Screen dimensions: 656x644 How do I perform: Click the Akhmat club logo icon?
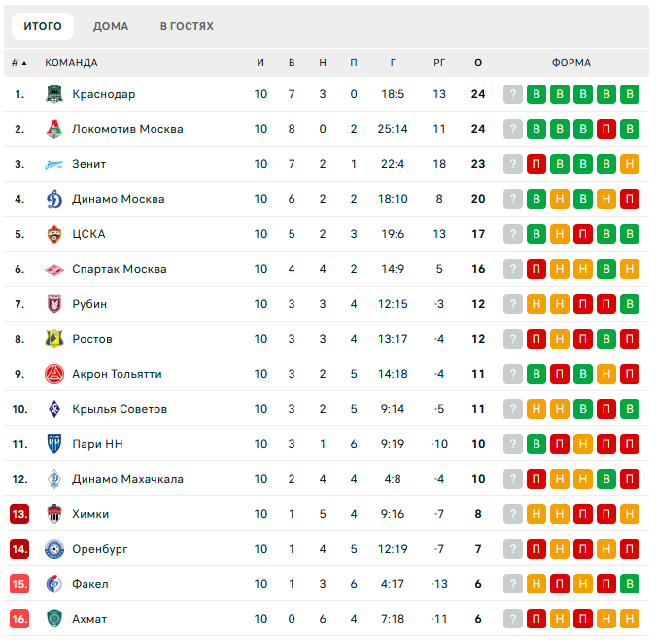click(x=54, y=619)
